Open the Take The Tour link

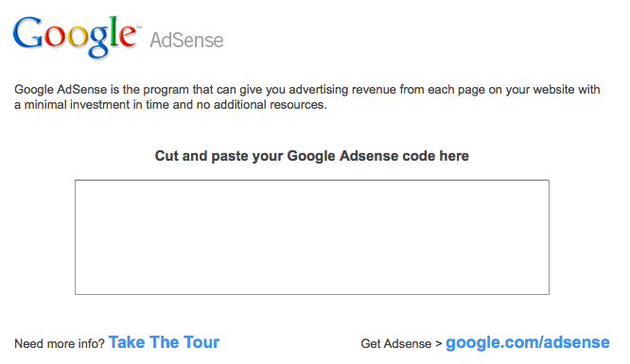[164, 342]
